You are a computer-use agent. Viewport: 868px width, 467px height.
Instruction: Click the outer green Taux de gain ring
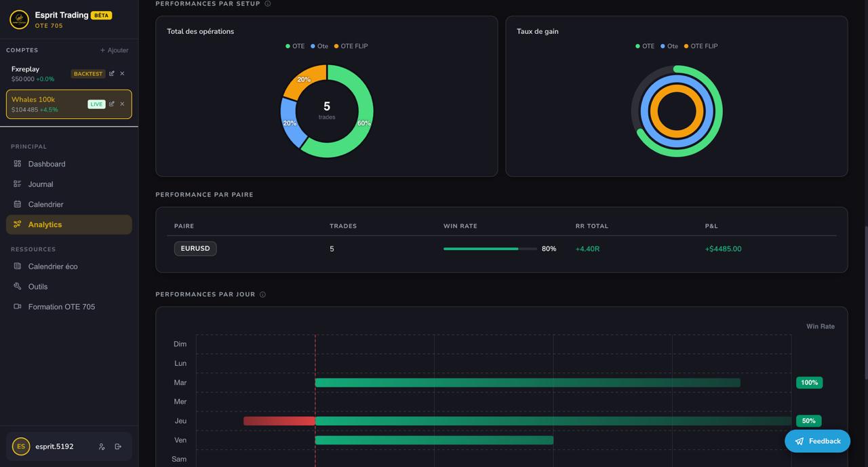click(718, 112)
